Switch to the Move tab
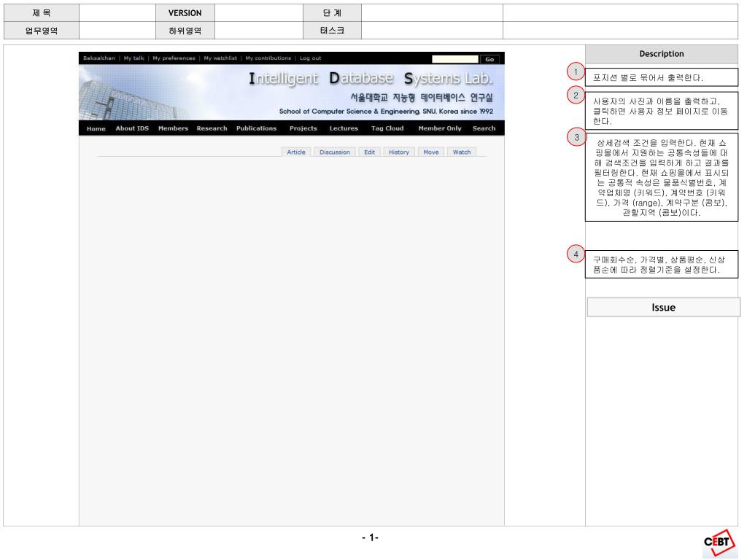The width and height of the screenshot is (747, 560). pos(431,152)
